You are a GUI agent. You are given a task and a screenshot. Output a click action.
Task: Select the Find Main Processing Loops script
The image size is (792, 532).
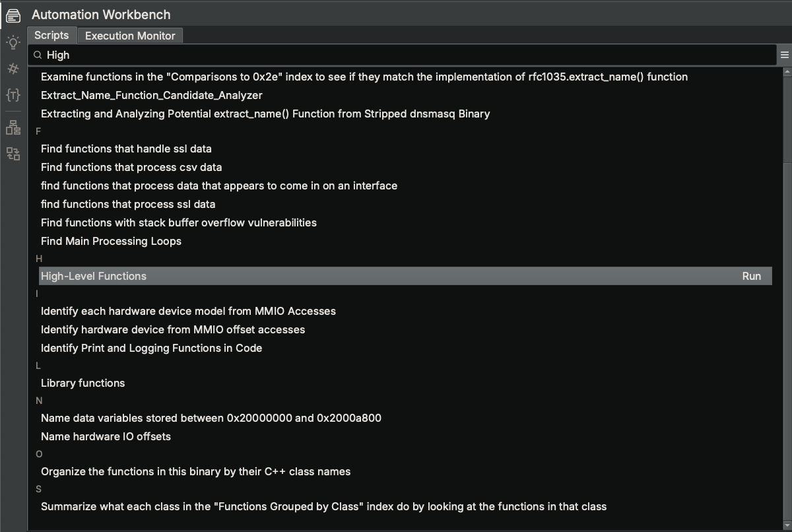click(110, 241)
